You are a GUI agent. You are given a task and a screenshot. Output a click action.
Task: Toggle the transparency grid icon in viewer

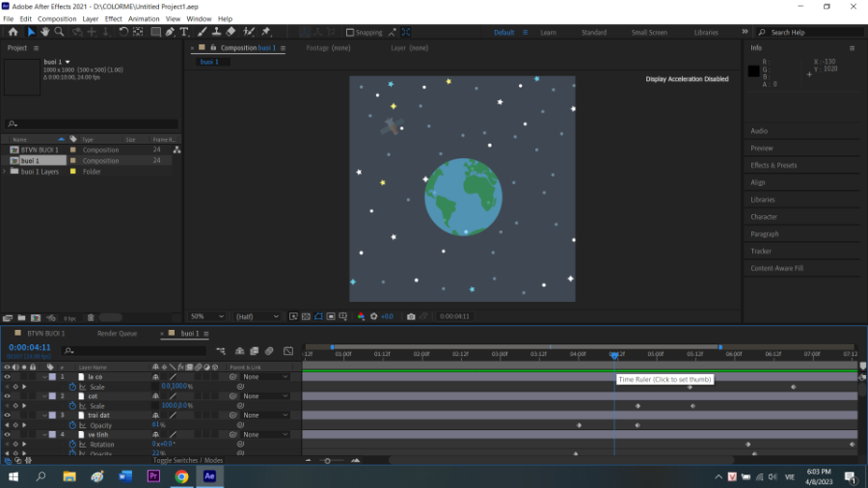coord(306,316)
